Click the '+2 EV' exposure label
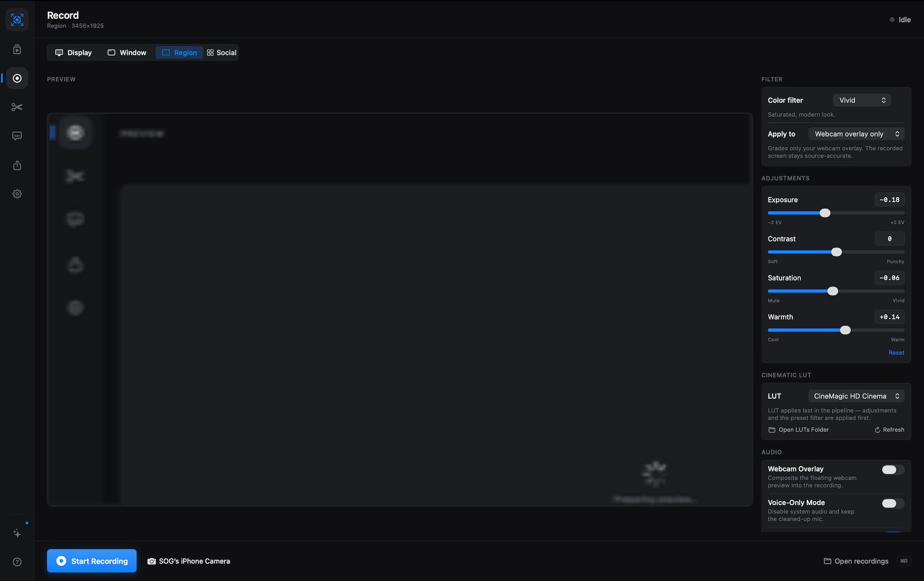Viewport: 924px width, 581px height. tap(897, 222)
